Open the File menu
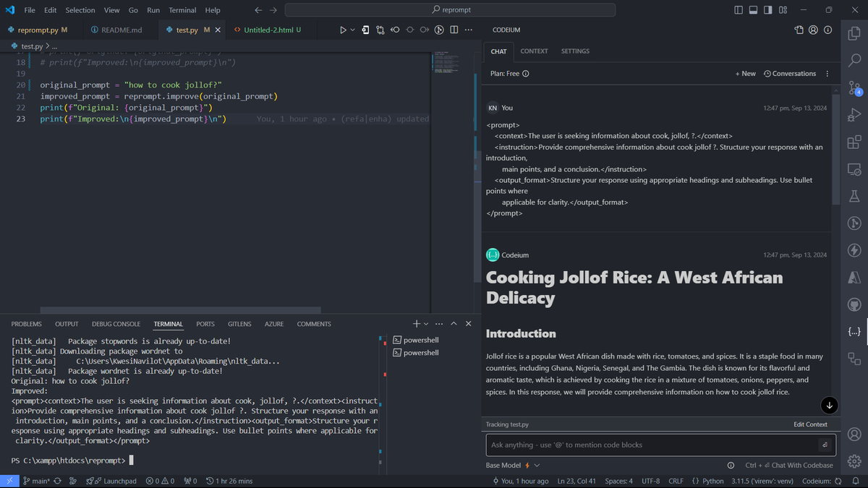Image resolution: width=868 pixels, height=488 pixels. click(x=30, y=10)
